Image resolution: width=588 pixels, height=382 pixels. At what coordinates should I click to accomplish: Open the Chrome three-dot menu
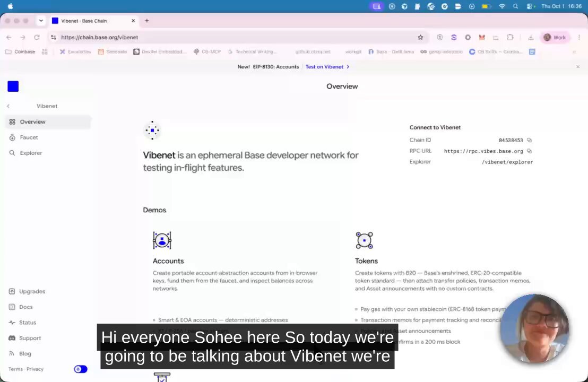[x=579, y=38]
